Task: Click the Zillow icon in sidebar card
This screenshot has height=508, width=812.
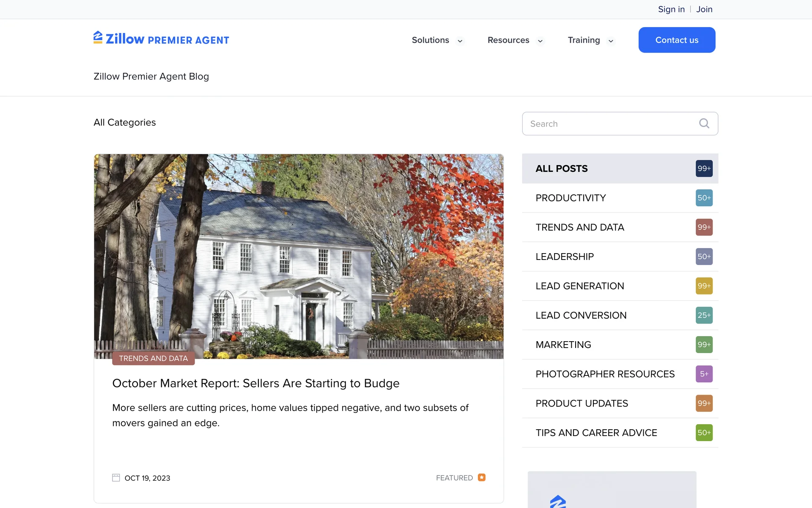Action: tap(558, 502)
